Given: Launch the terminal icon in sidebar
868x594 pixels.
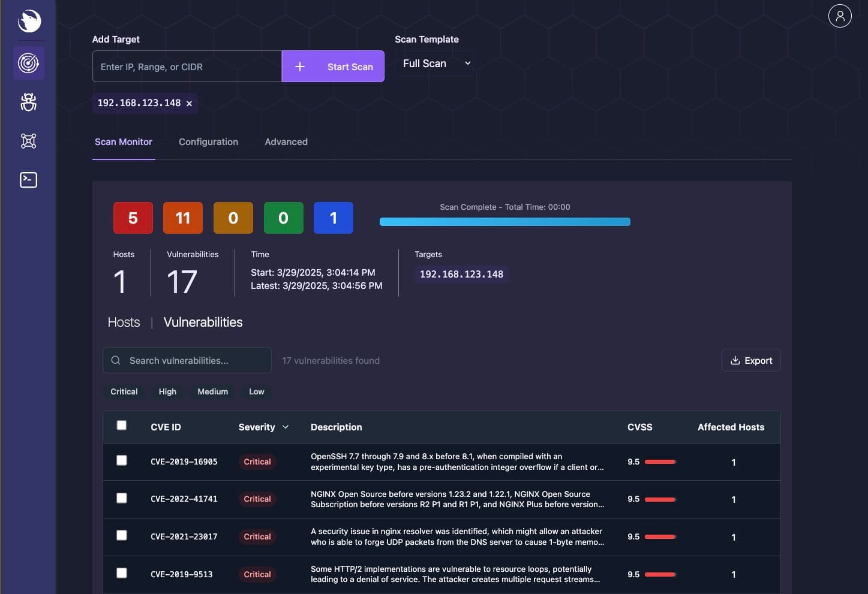Looking at the screenshot, I should [28, 179].
